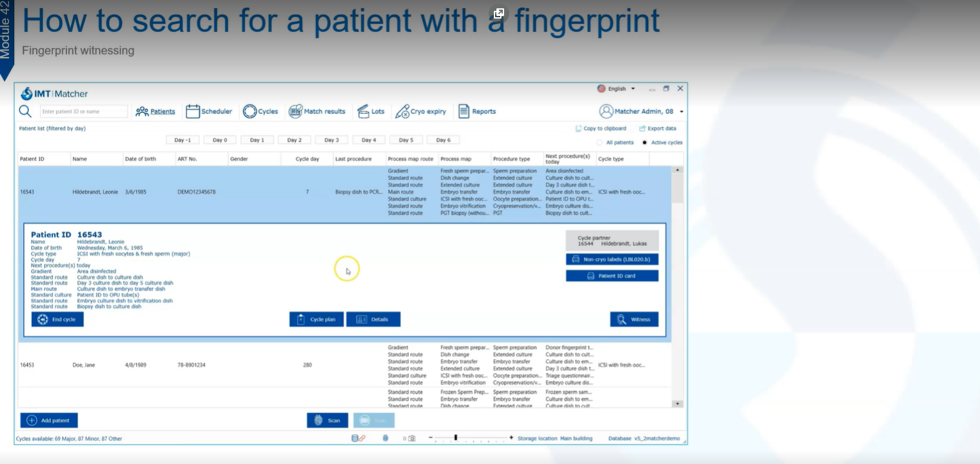This screenshot has width=980, height=464.
Task: Click the Scan fingerprint button
Action: (x=328, y=420)
